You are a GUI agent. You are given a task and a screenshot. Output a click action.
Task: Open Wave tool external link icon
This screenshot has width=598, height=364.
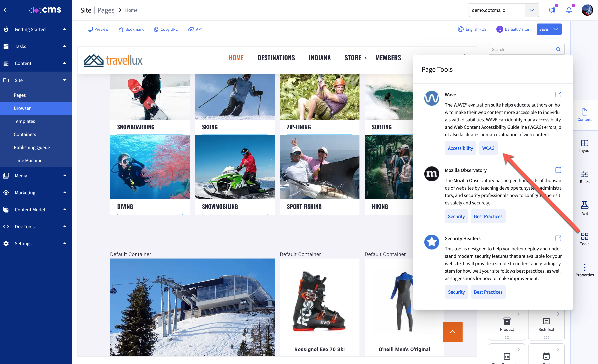click(558, 95)
